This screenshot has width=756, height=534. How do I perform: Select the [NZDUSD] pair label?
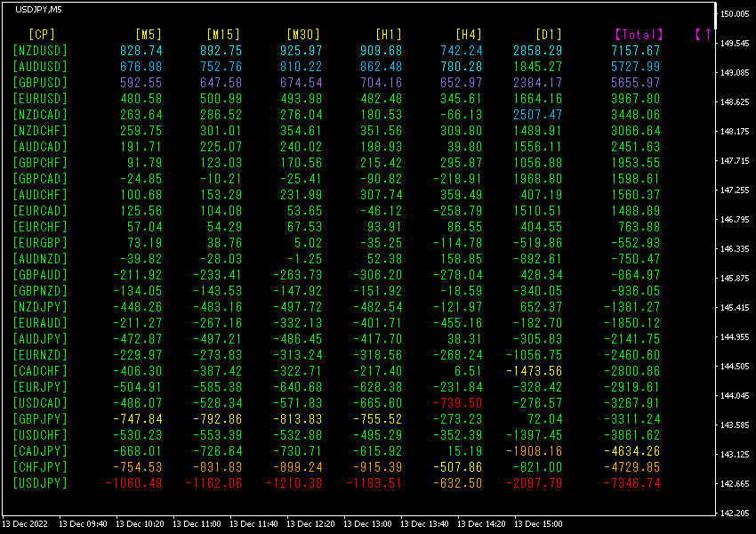coord(40,51)
